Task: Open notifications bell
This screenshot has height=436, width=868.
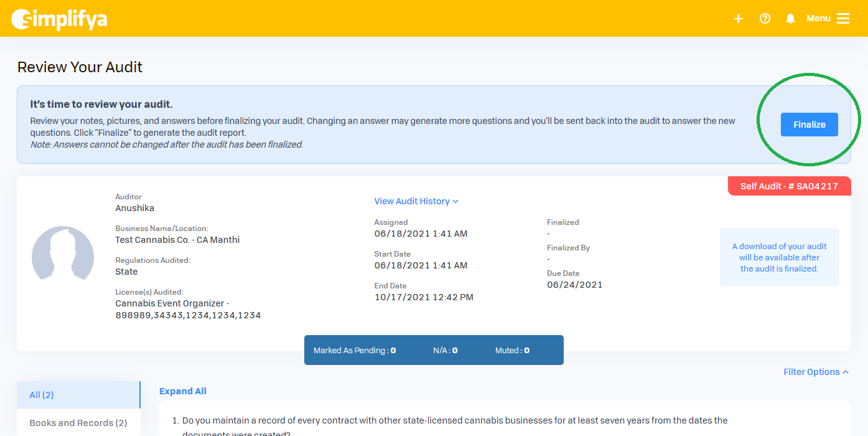Action: point(790,19)
